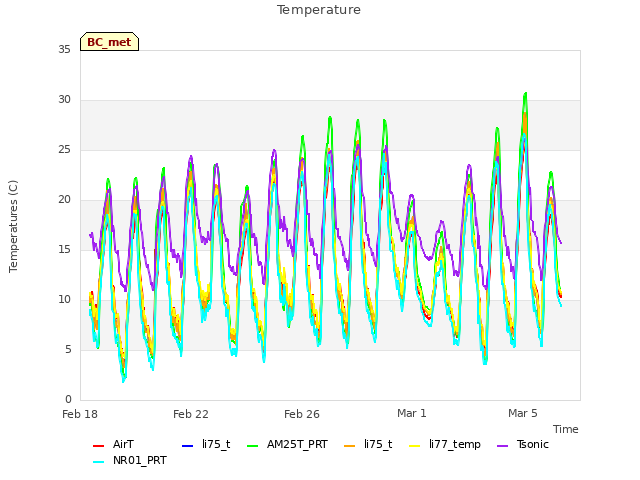Click the green AM25T_PRT color marker
Viewport: 640px width, 480px height.
(253, 445)
